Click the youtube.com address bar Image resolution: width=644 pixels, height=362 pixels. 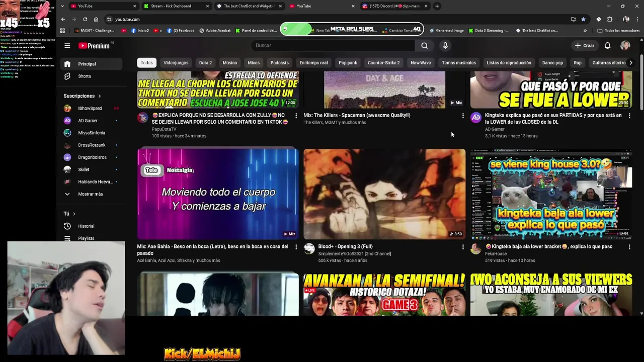[x=337, y=19]
